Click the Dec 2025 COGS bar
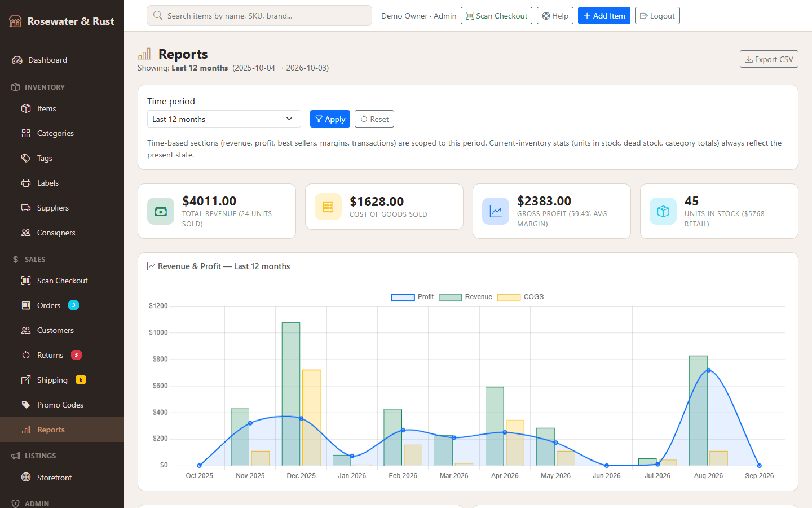This screenshot has height=508, width=812. pyautogui.click(x=311, y=418)
